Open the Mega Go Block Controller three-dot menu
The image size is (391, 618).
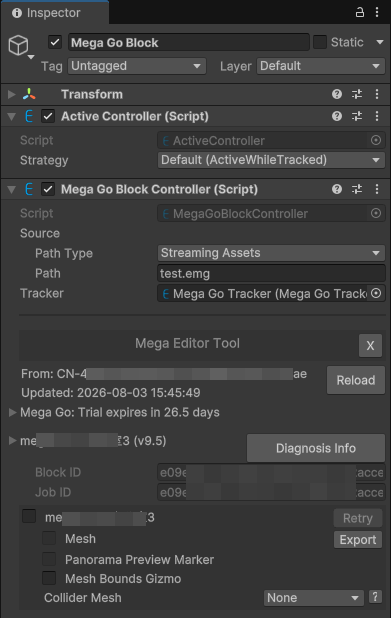[x=377, y=189]
